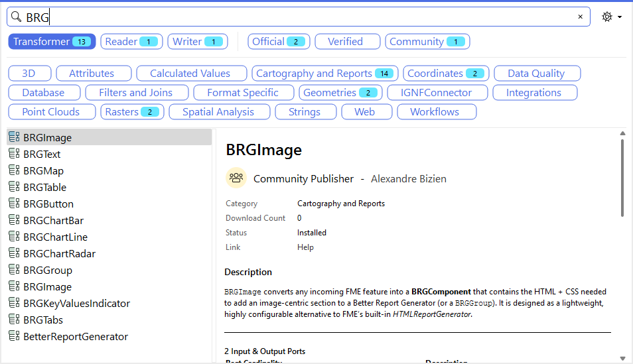Filter by Point Clouds category

coord(52,112)
